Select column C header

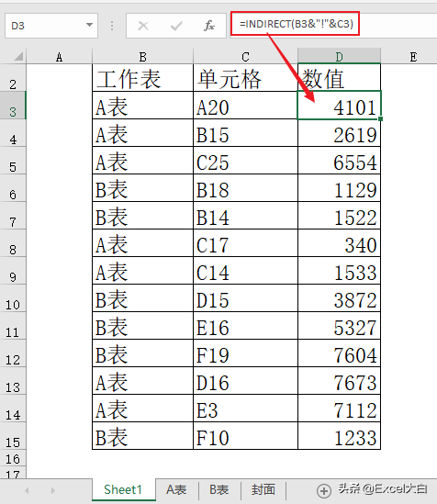point(245,57)
